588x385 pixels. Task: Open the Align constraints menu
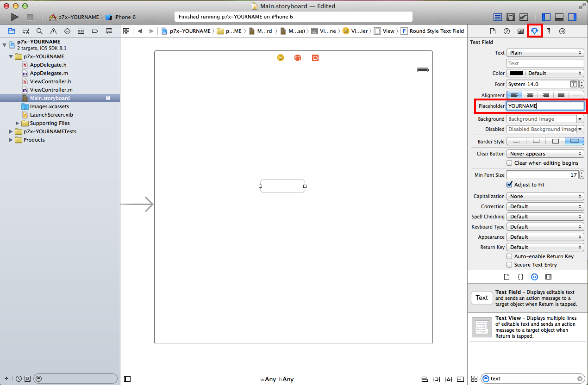coord(424,379)
